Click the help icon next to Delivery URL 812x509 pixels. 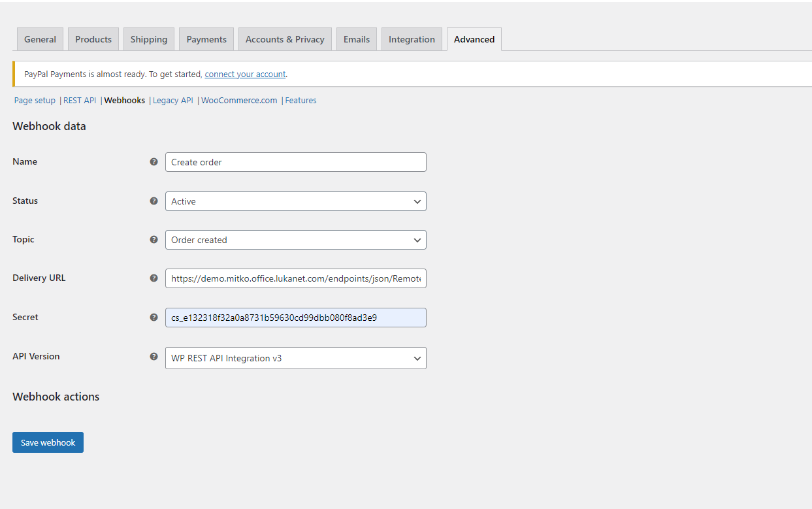point(154,278)
